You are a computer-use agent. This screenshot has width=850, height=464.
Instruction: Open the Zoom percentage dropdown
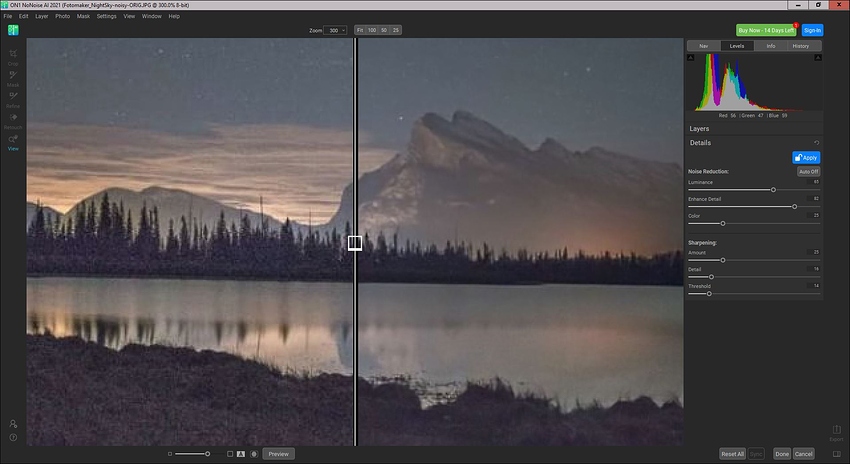point(335,30)
